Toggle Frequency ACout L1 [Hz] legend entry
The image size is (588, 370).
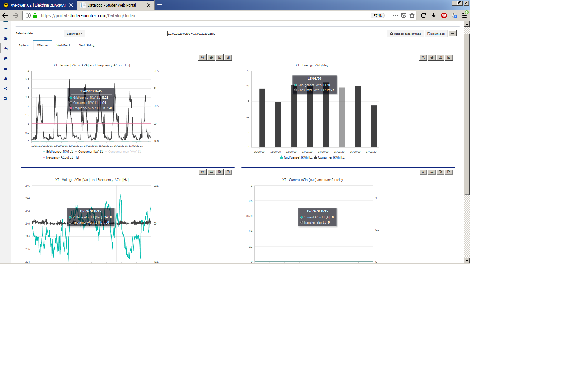[61, 157]
